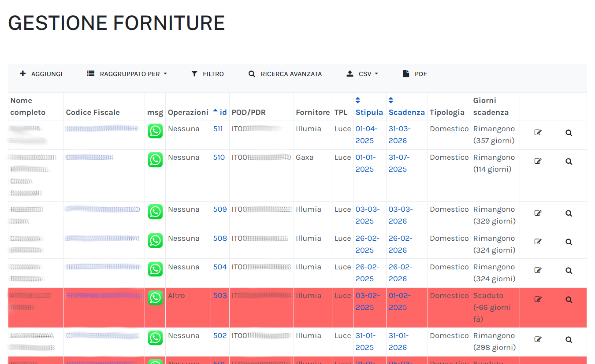The image size is (595, 364).
Task: Click the Scadenza date 03-03-2026
Action: click(401, 215)
